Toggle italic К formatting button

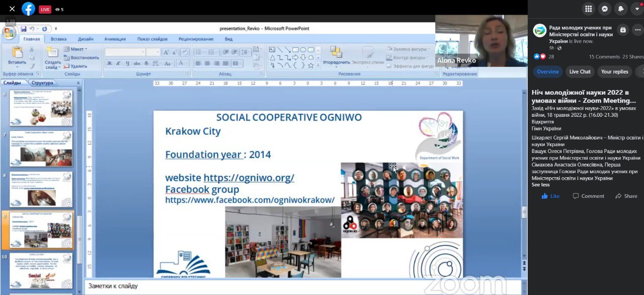tap(118, 63)
